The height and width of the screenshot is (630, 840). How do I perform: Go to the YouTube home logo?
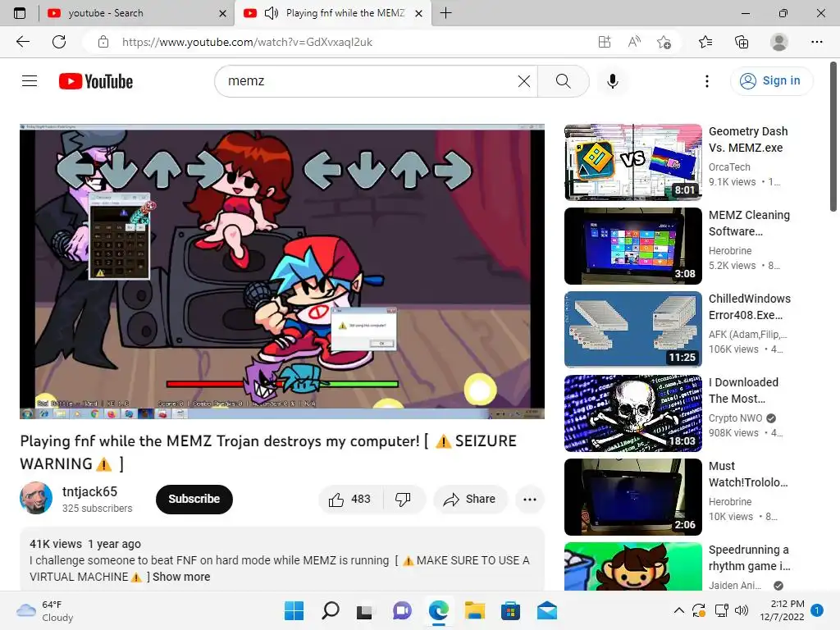coord(96,81)
